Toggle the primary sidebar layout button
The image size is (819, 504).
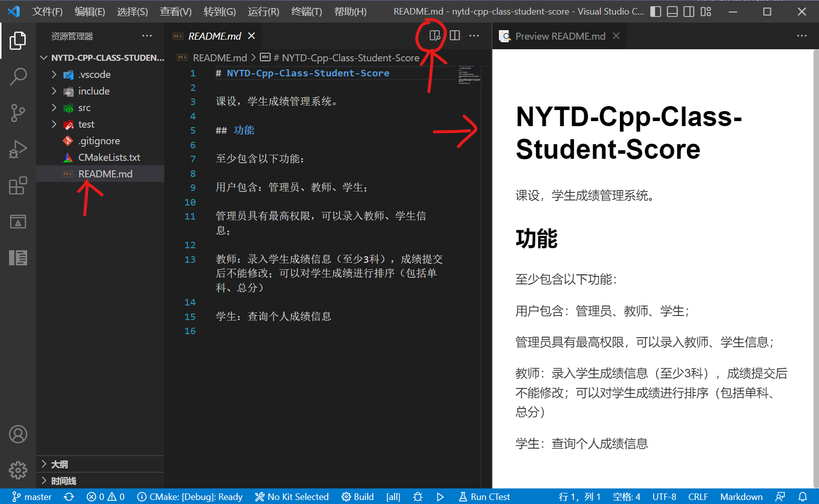click(656, 12)
